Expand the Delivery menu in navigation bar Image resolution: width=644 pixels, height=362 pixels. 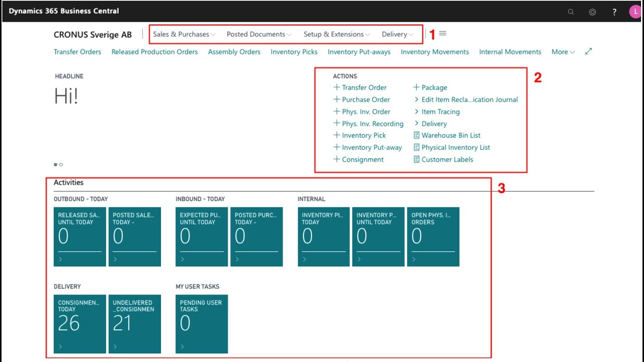[397, 34]
